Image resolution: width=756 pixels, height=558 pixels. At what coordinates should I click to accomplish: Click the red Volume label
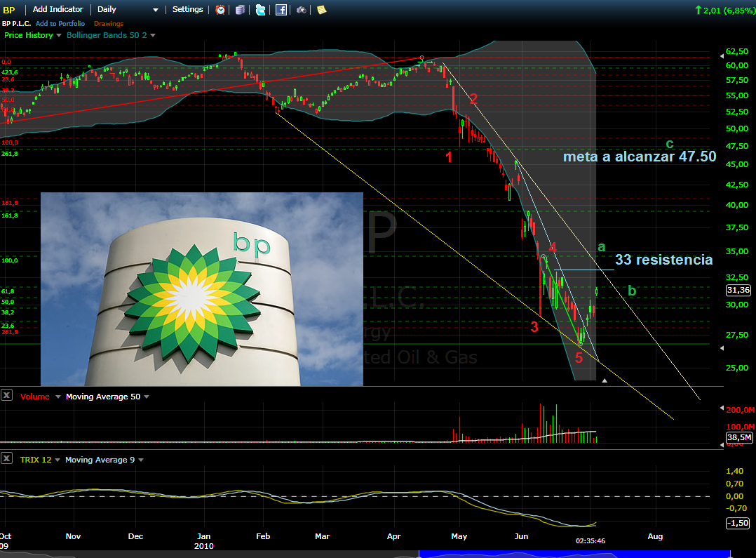point(35,397)
